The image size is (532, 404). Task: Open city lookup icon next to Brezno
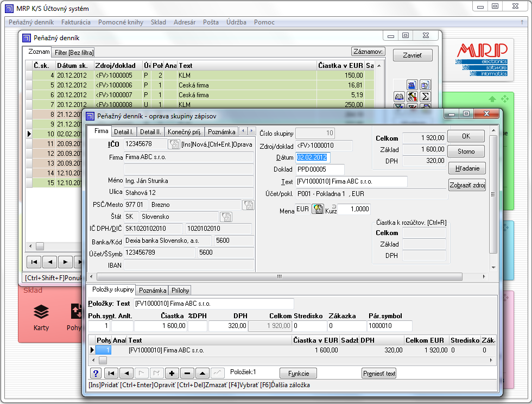(x=248, y=205)
